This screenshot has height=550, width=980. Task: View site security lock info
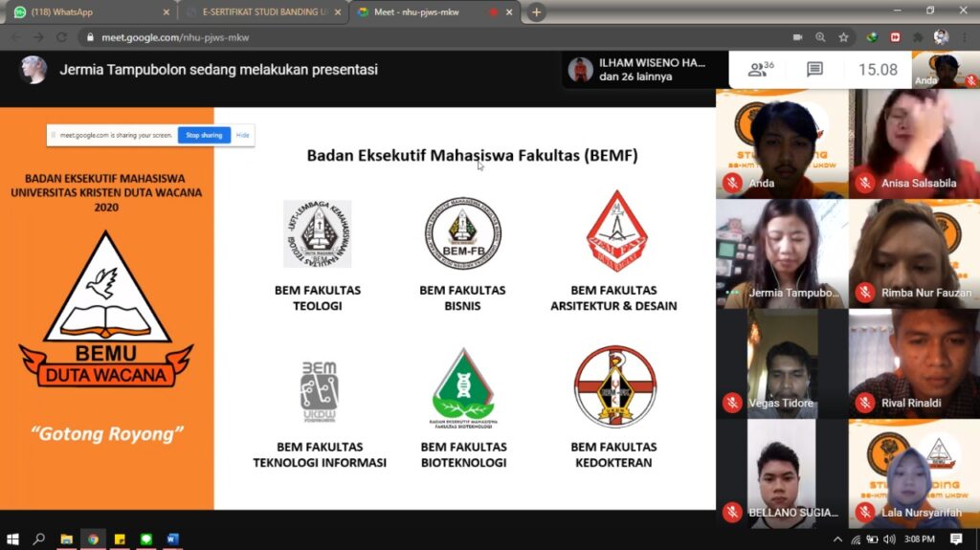(x=90, y=37)
